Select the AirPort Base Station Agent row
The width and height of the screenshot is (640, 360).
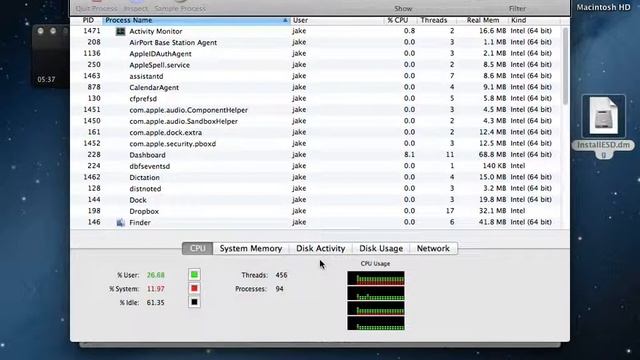pyautogui.click(x=316, y=42)
